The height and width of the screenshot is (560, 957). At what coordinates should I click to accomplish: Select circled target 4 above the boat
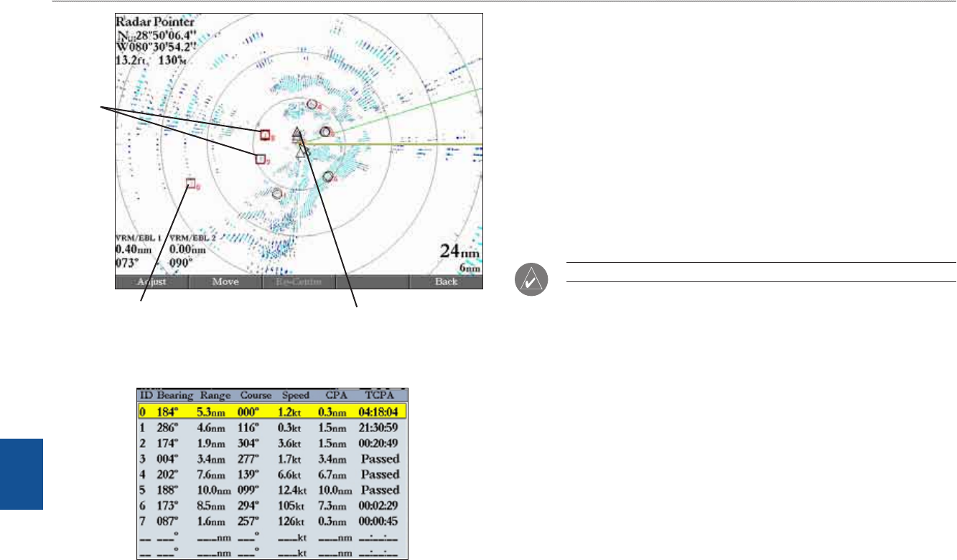click(312, 104)
